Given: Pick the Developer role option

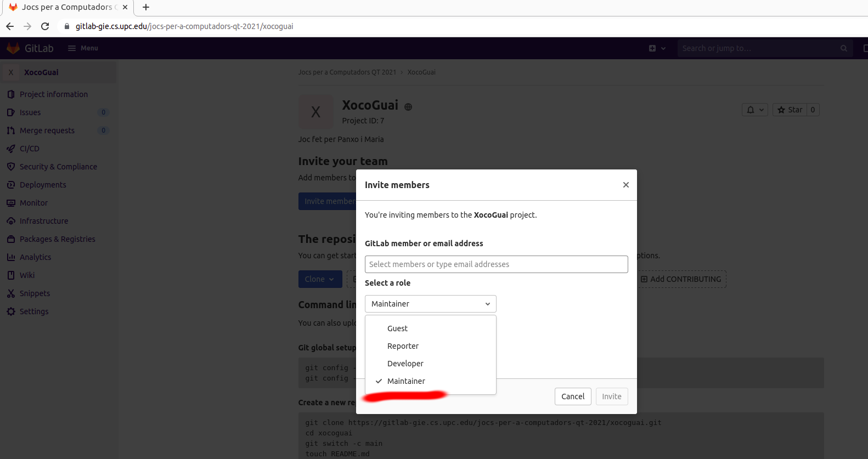Looking at the screenshot, I should [431, 364].
